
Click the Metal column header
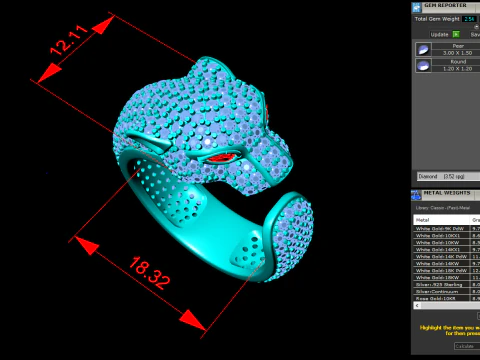pos(442,220)
